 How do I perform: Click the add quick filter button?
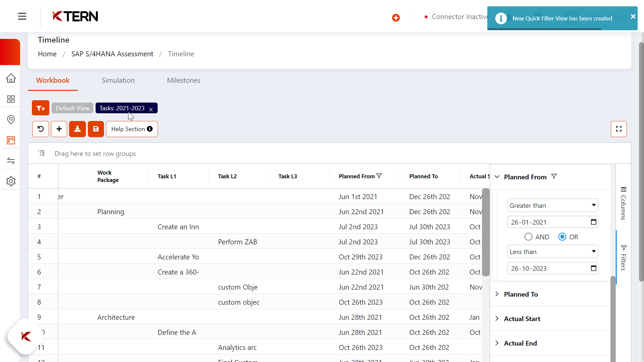pos(41,108)
